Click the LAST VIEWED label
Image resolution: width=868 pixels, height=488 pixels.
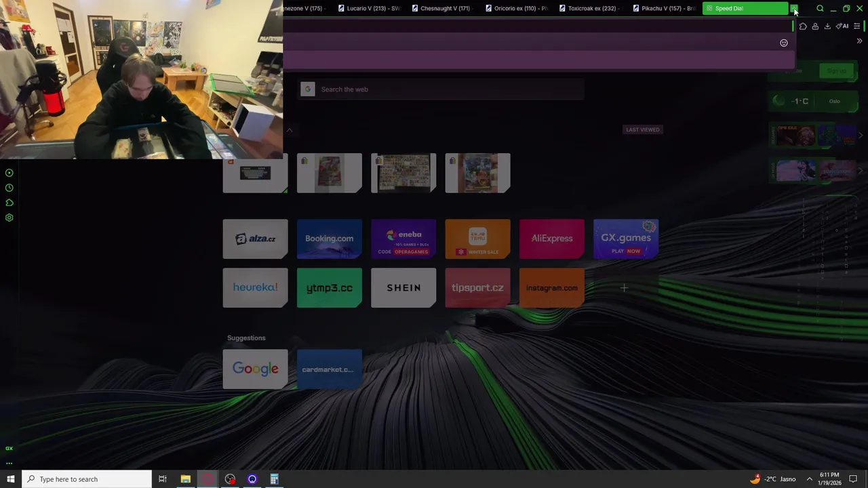643,129
